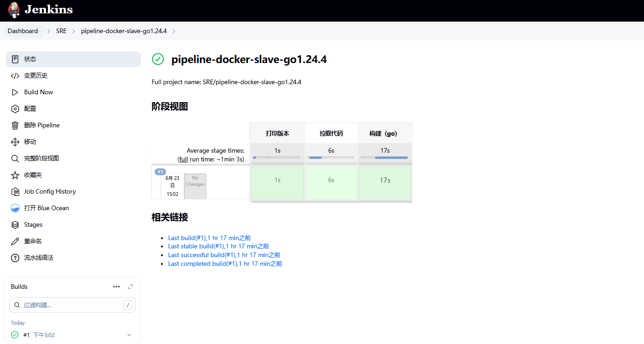Open Stages in the sidebar
Screen dimensions: 644x344
tap(73, 225)
